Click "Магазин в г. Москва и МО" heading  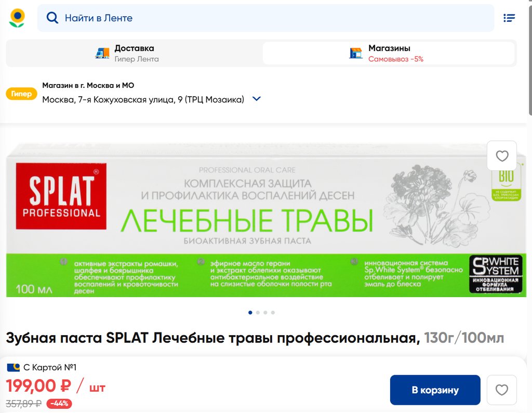click(x=88, y=86)
